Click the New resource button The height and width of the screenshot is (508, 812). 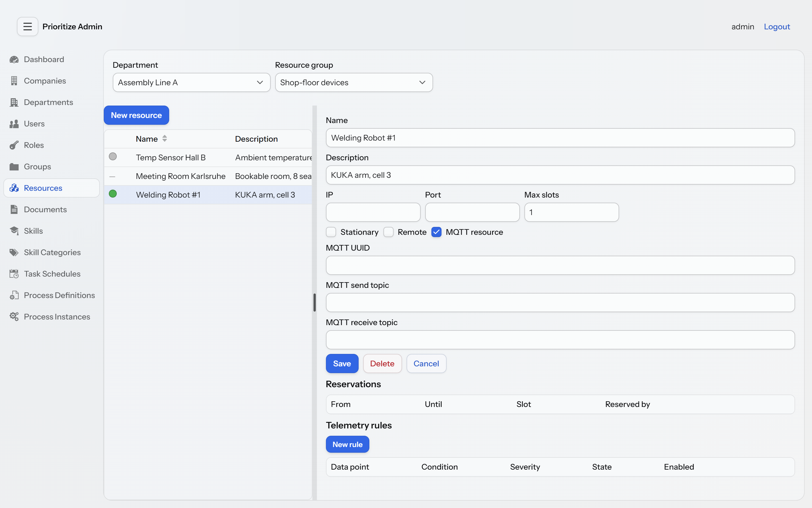point(136,115)
